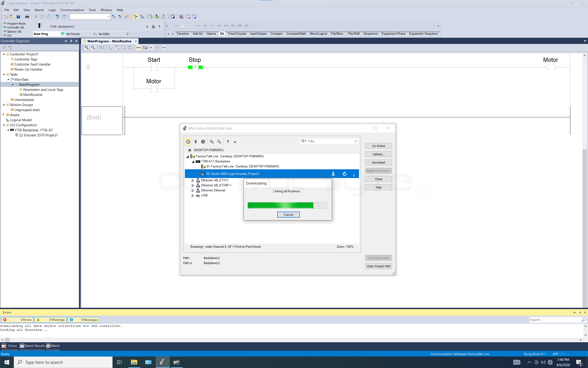Click the Windows Start button
This screenshot has width=588, height=368.
click(x=7, y=362)
